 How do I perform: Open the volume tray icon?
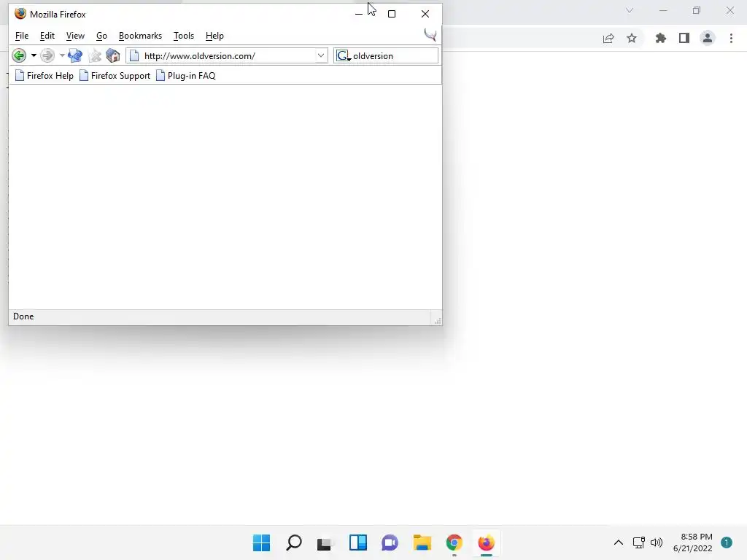[657, 542]
